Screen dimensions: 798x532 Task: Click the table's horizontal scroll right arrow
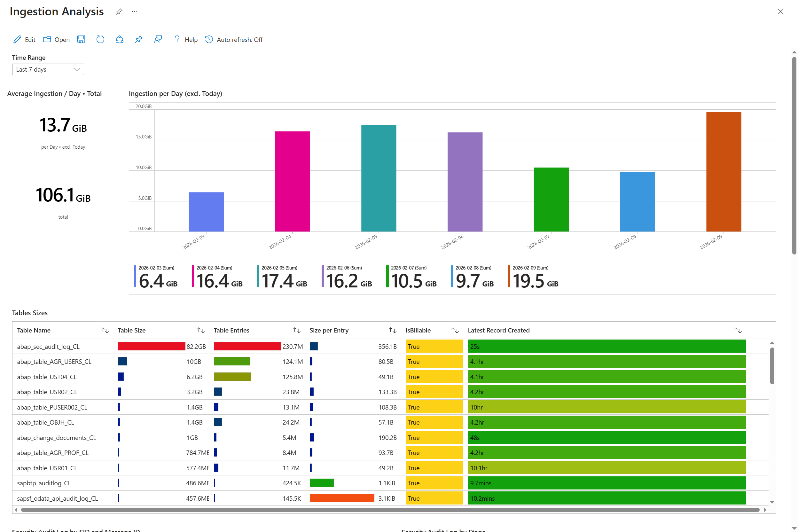tap(765, 510)
